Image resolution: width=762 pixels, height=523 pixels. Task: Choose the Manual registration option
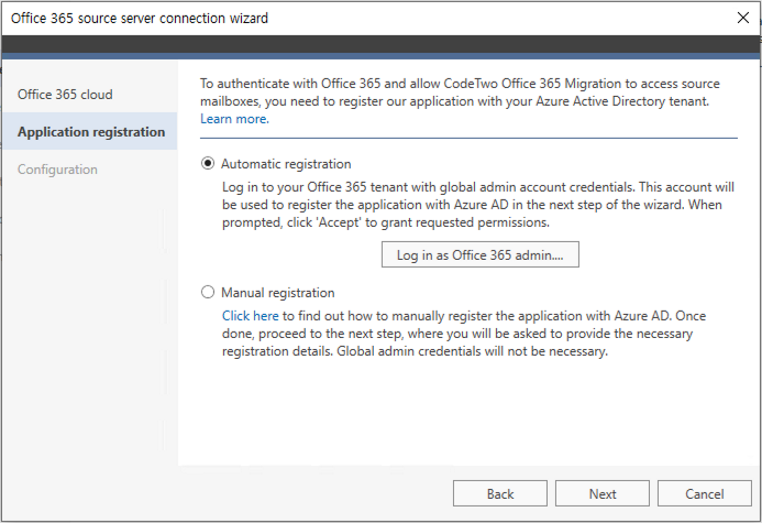click(x=208, y=292)
